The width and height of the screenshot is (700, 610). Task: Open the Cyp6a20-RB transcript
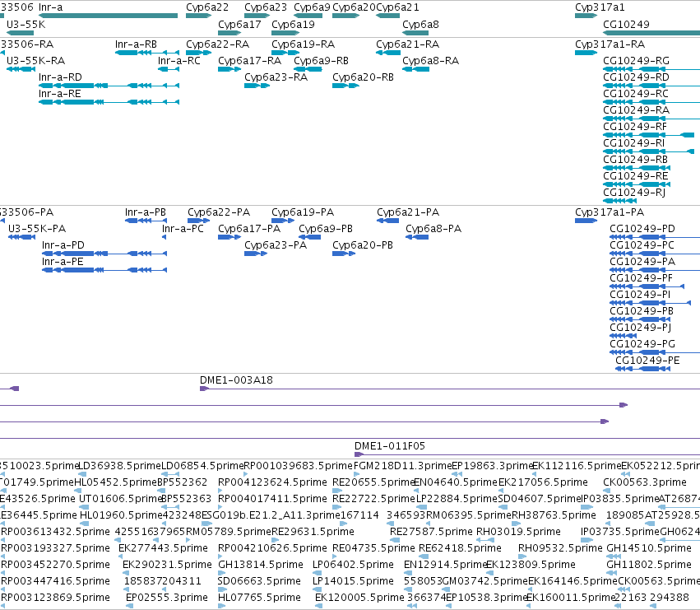(346, 86)
